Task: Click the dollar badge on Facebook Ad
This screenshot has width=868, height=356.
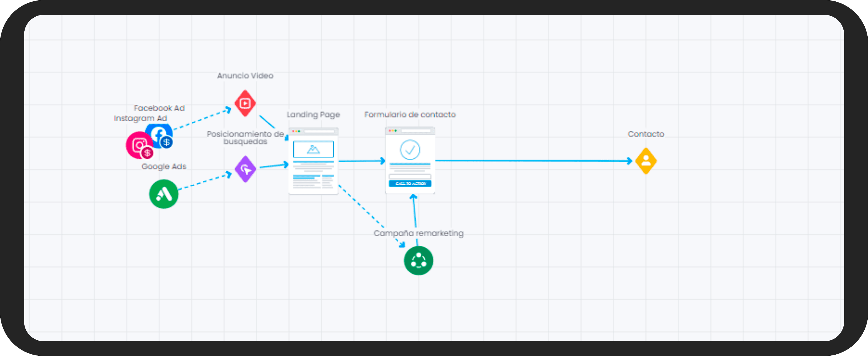Action: pyautogui.click(x=166, y=142)
